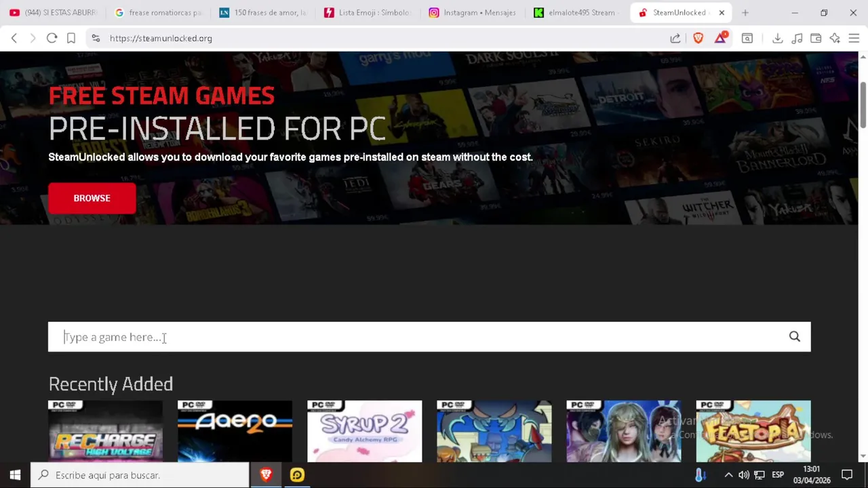Click the page vertical scrollbar thumb
The image size is (868, 488).
(x=863, y=104)
